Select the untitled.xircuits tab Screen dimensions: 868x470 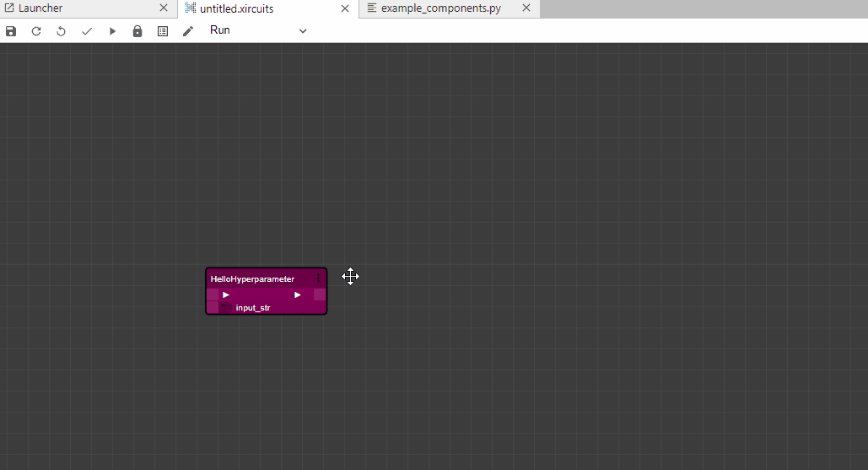coord(236,8)
